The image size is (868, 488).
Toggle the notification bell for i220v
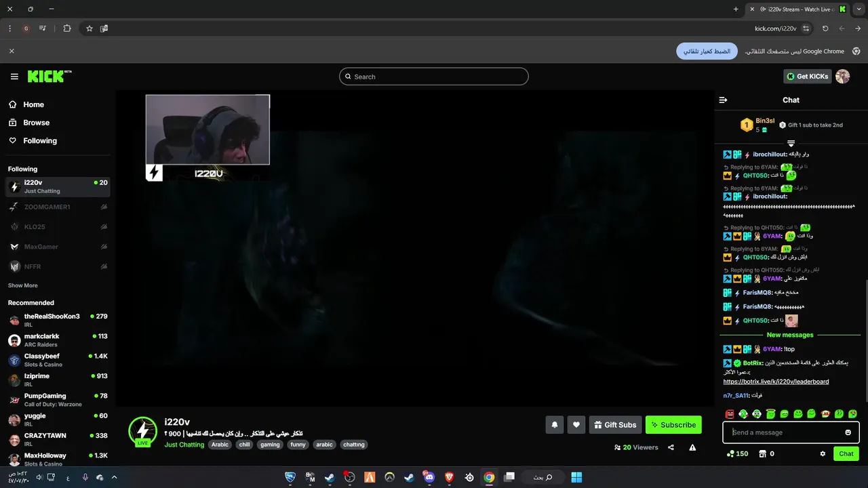[554, 425]
